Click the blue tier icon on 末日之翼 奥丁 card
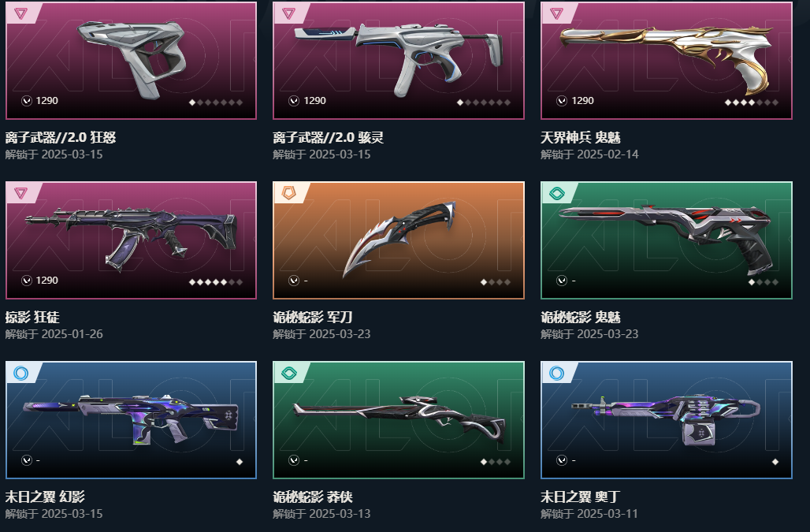The image size is (810, 532). coord(556,373)
